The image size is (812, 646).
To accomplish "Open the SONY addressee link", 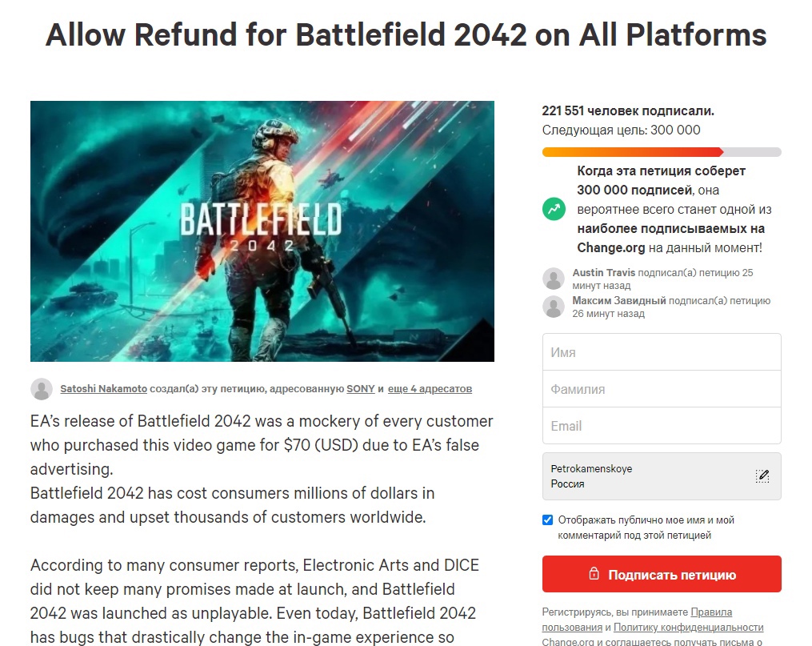I will [x=360, y=389].
